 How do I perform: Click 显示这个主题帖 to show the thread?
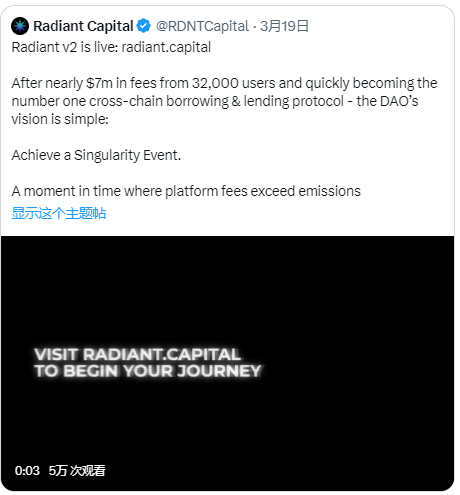pyautogui.click(x=59, y=213)
